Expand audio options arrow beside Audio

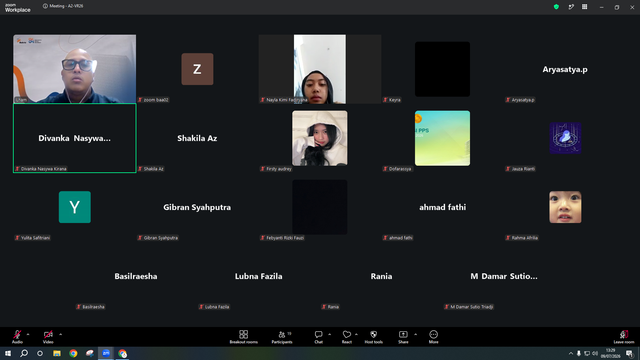(x=28, y=334)
